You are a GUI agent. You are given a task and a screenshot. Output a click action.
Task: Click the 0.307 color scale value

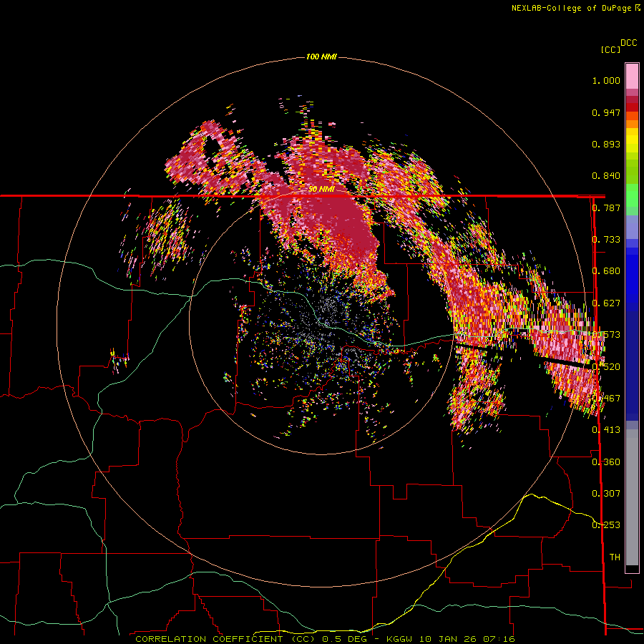point(606,494)
